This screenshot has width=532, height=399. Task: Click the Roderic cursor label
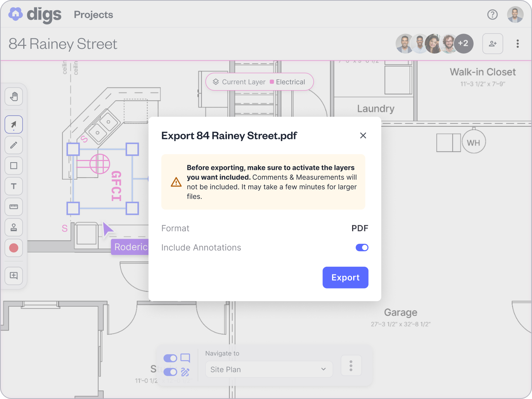(130, 247)
